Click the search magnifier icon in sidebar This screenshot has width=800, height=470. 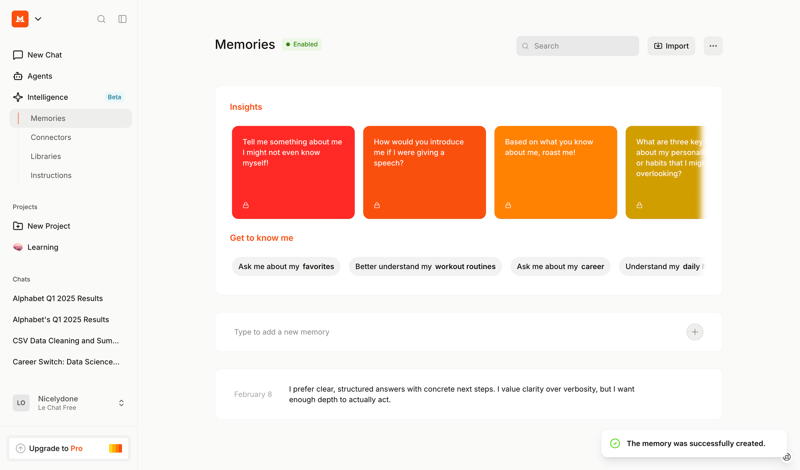(101, 19)
